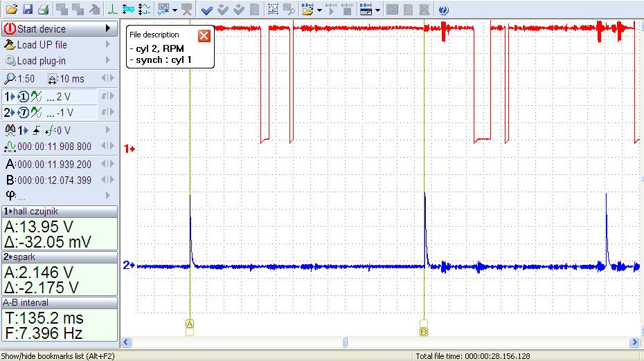Click the green peak marker toolbar icon
Screen dimensions: 644x361
[112, 9]
